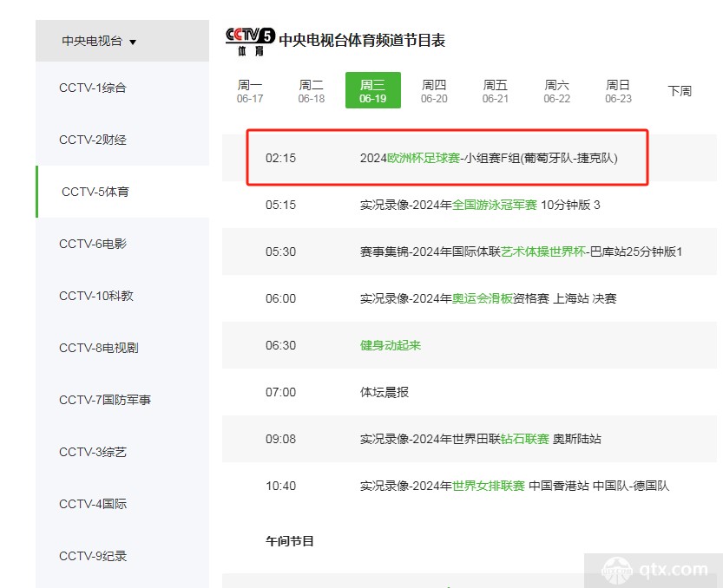Click the 10:40 time entry
This screenshot has height=588, width=723.
tap(281, 487)
